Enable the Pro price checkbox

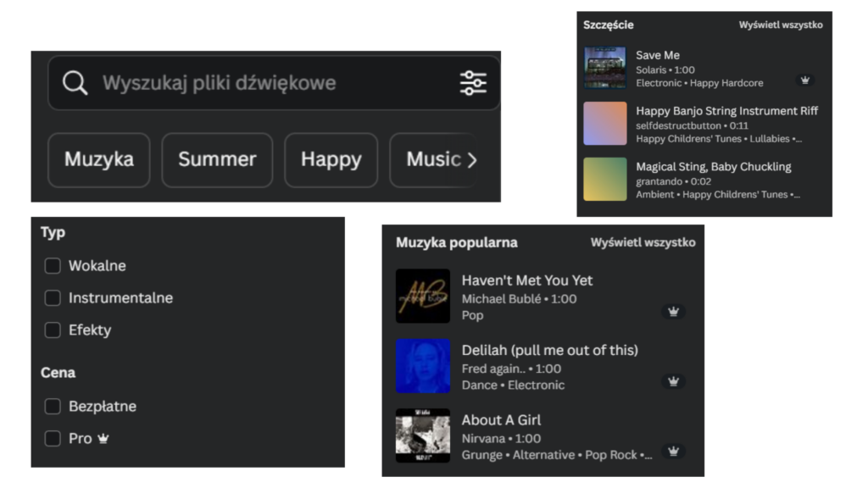tap(53, 439)
